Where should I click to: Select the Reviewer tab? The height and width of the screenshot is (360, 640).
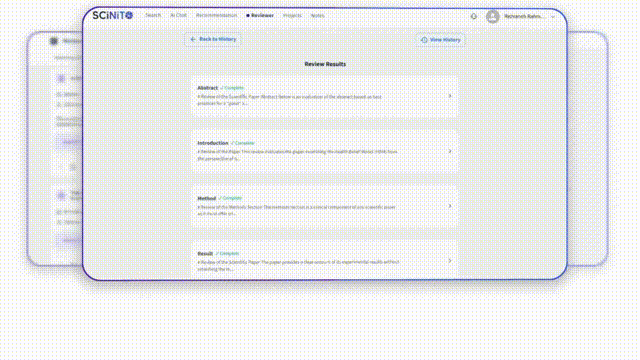[260, 16]
